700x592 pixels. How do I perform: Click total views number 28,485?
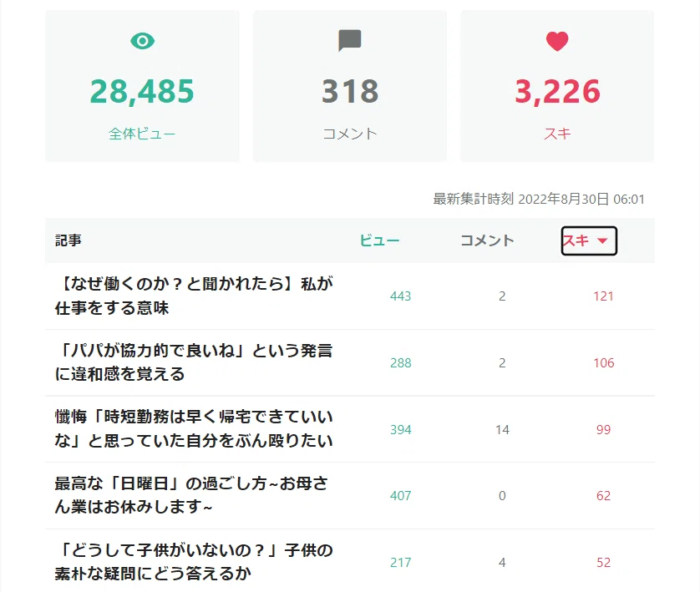coord(142,92)
